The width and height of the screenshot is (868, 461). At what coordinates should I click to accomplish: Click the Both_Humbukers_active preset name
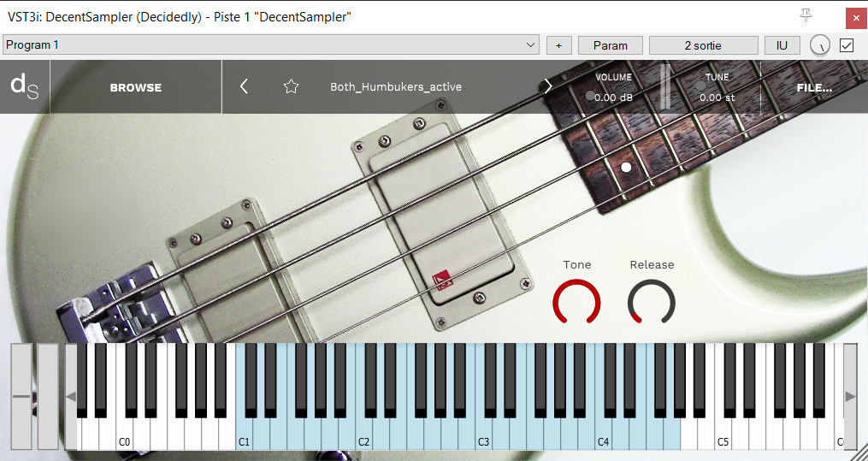pyautogui.click(x=396, y=87)
